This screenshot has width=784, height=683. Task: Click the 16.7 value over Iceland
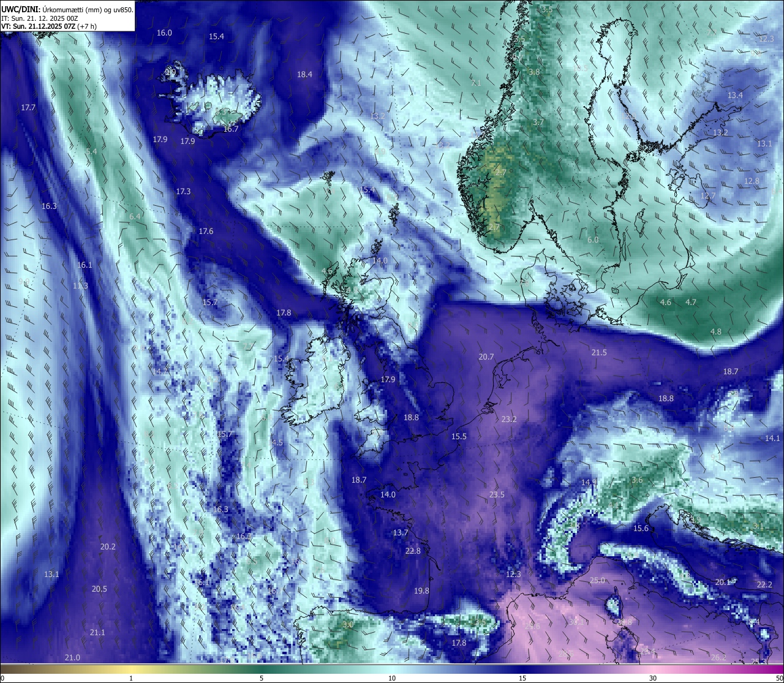pos(231,129)
